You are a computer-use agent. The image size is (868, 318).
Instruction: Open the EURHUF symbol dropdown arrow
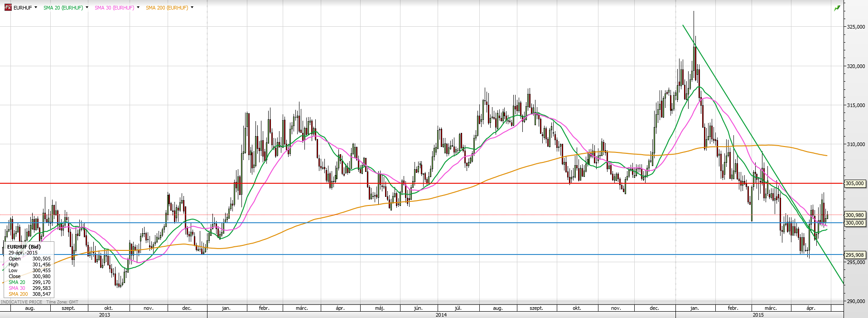click(36, 8)
